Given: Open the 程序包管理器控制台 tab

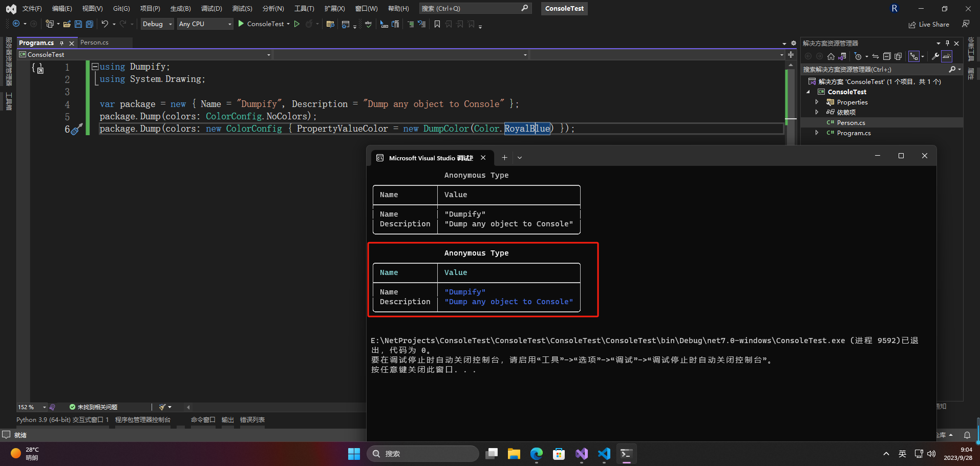Looking at the screenshot, I should pyautogui.click(x=143, y=420).
